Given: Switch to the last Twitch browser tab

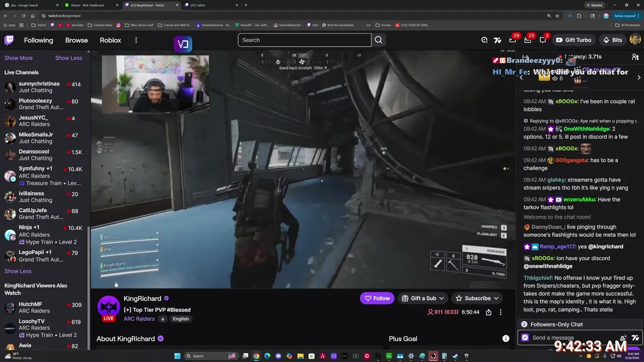Looking at the screenshot, I should [x=210, y=5].
